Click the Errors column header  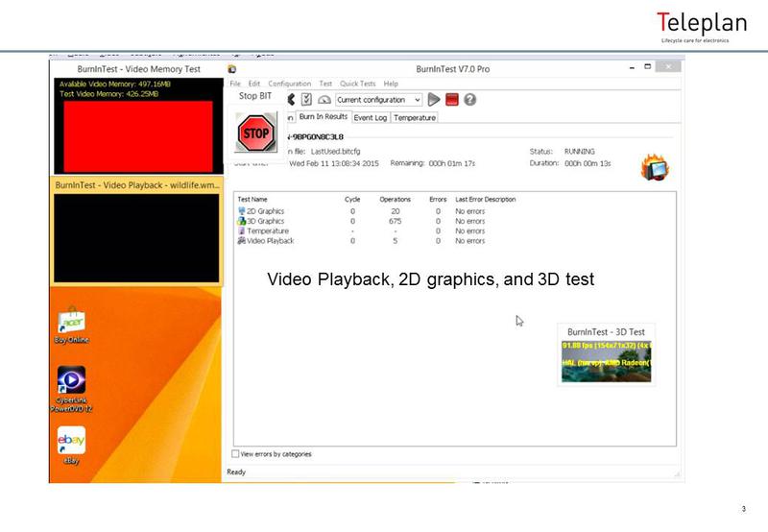(438, 200)
